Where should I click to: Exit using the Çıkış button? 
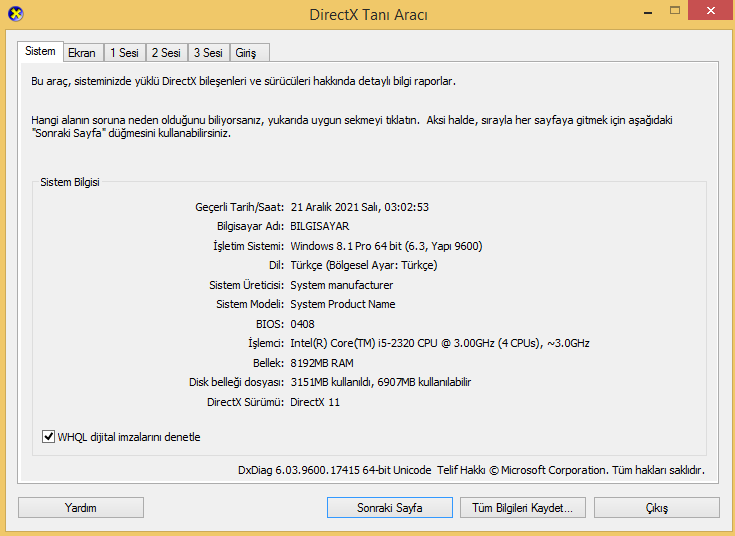tap(657, 507)
